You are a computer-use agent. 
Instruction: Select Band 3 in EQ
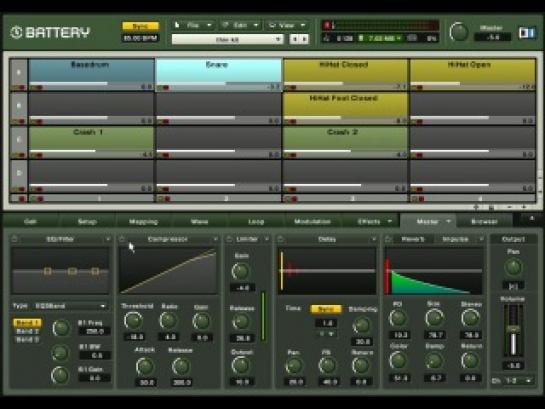click(x=27, y=340)
